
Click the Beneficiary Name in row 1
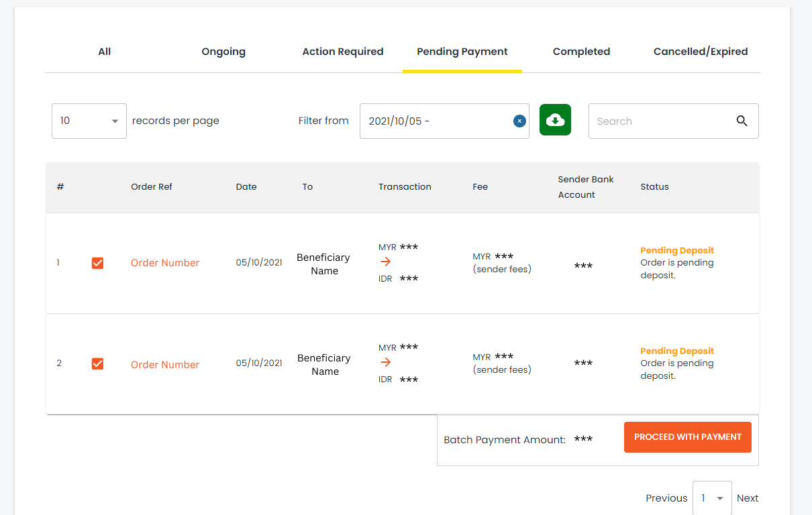324,264
